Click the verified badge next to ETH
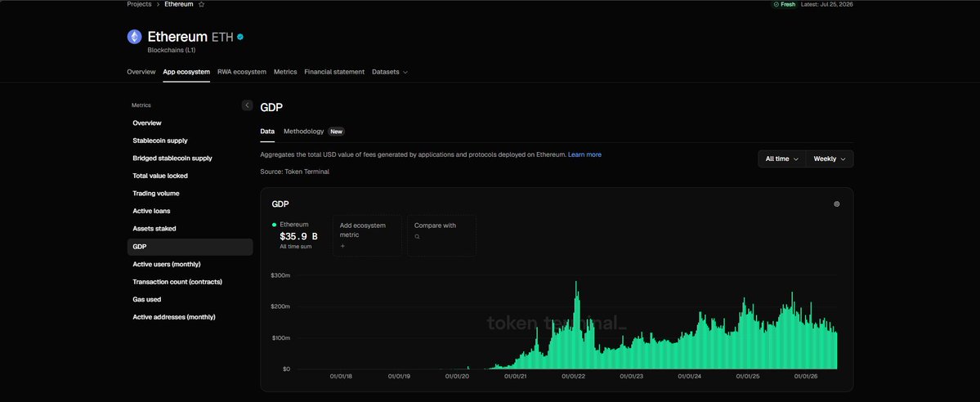 pyautogui.click(x=240, y=37)
